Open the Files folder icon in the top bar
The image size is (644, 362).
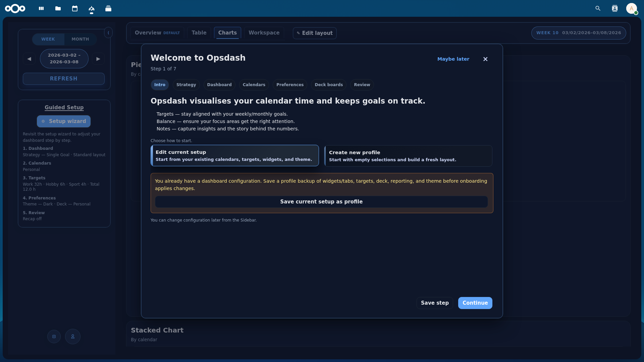point(58,8)
